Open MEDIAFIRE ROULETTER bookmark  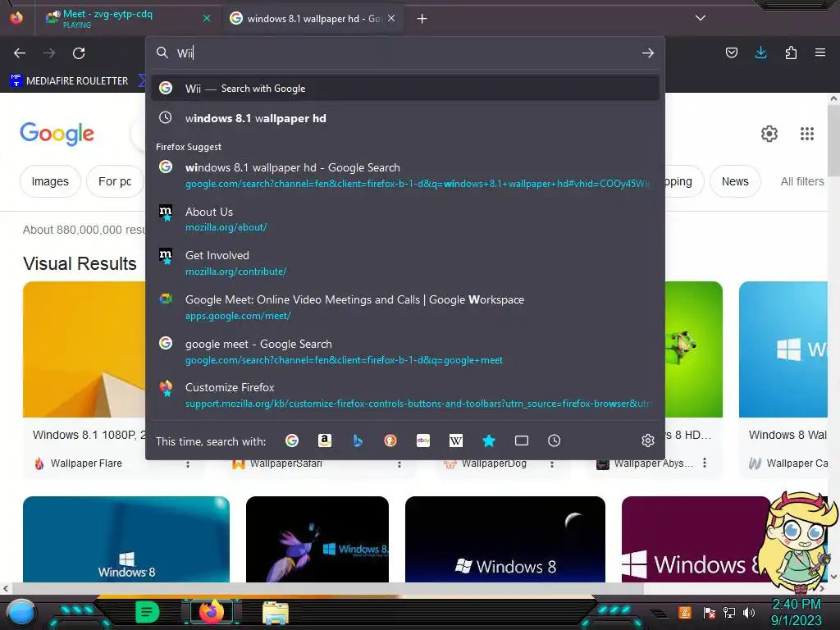[x=69, y=81]
